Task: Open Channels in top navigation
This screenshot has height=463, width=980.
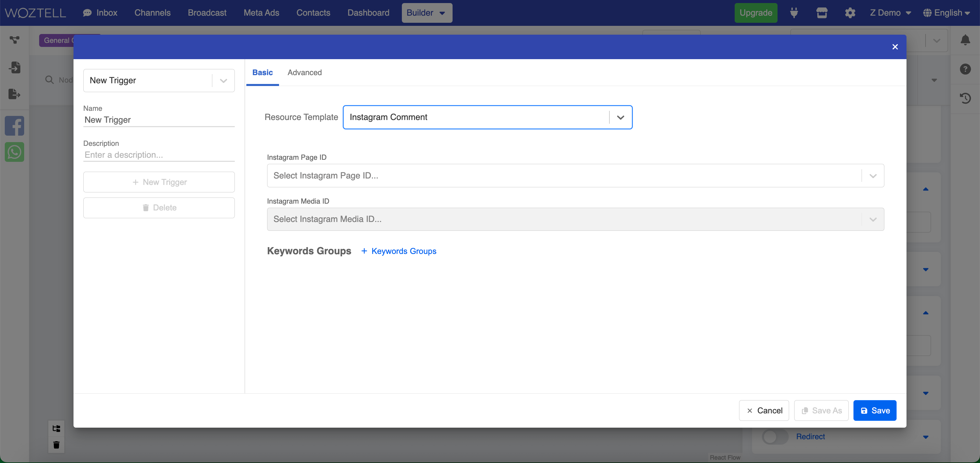Action: (x=152, y=13)
